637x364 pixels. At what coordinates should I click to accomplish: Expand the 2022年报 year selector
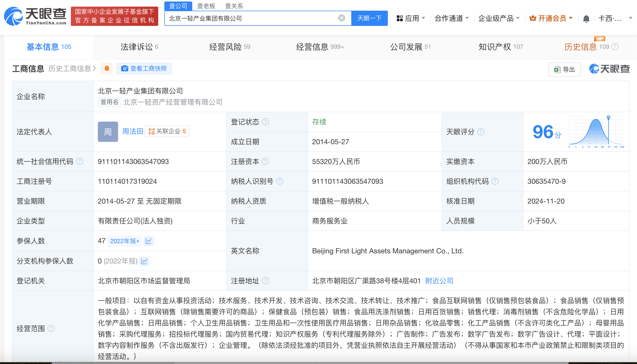[124, 241]
